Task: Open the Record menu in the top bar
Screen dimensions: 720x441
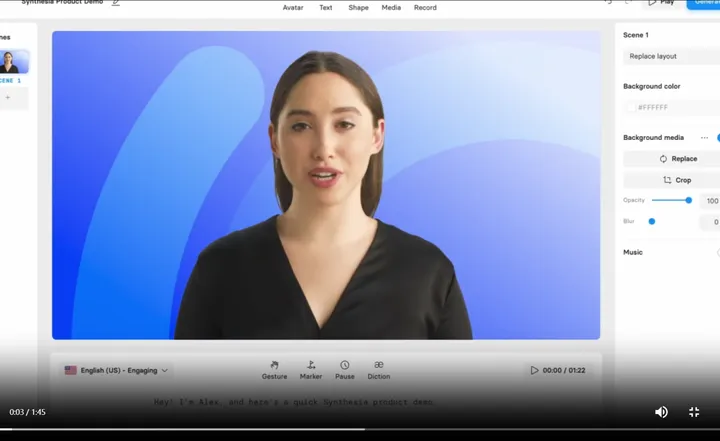Action: coord(425,7)
